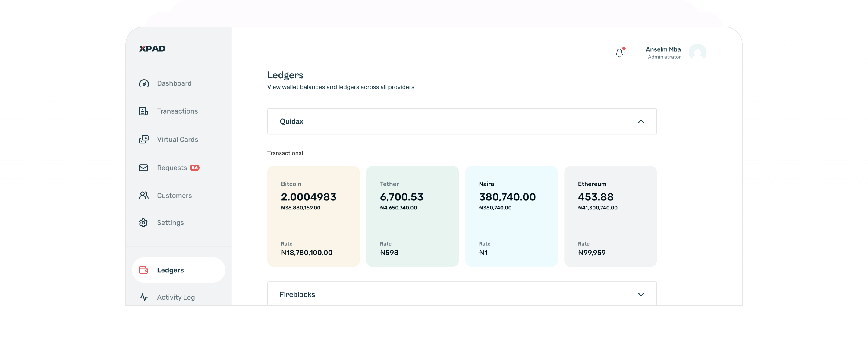The width and height of the screenshot is (868, 364).
Task: Open the notifications bell
Action: tap(619, 52)
